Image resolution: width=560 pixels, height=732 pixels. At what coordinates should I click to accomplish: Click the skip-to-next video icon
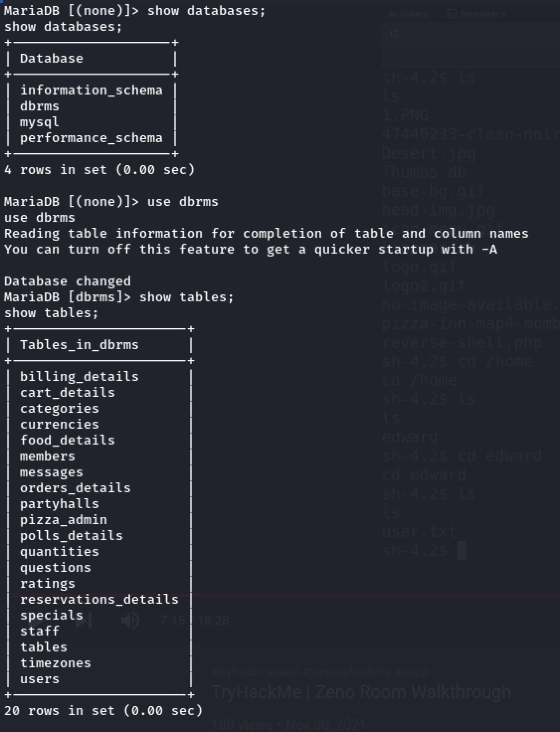tap(83, 620)
